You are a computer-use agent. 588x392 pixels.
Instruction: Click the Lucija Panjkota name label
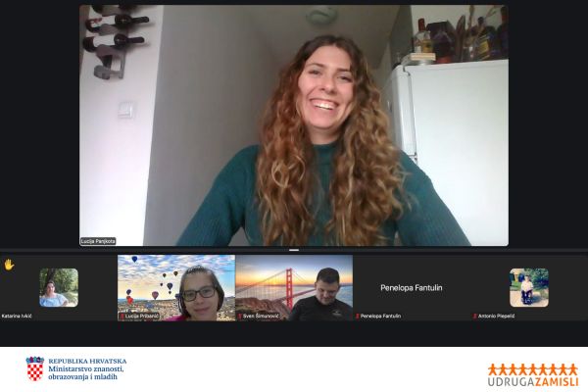[x=98, y=241]
